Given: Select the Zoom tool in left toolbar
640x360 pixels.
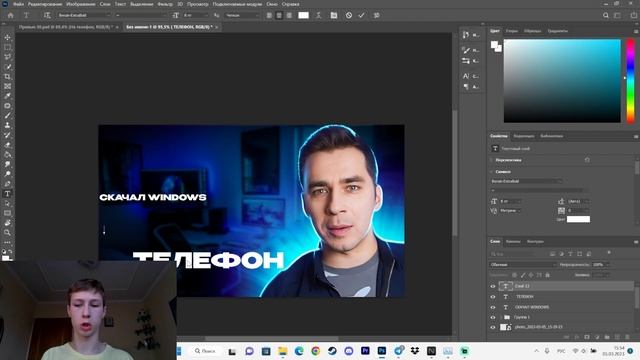Looking at the screenshot, I should click(x=7, y=233).
